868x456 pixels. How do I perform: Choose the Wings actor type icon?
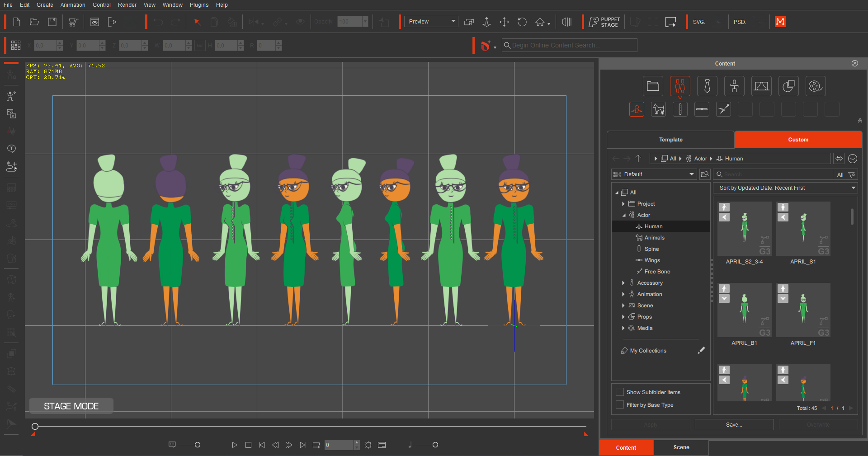tap(702, 109)
